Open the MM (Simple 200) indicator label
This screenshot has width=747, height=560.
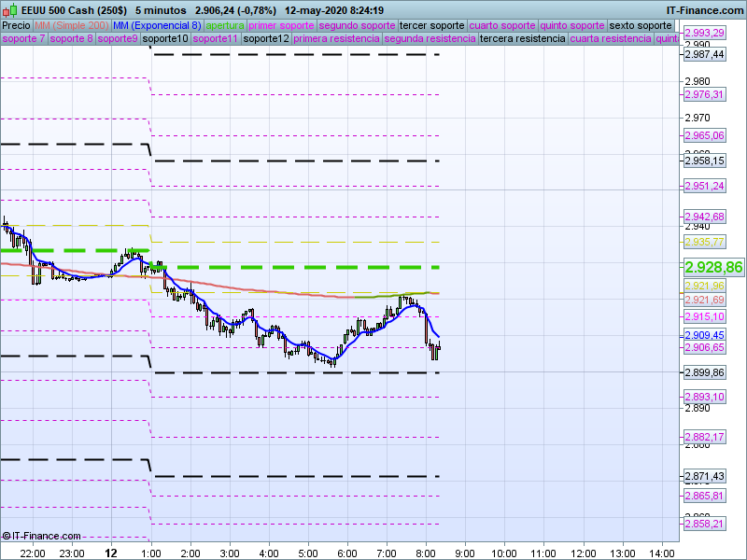[x=71, y=25]
